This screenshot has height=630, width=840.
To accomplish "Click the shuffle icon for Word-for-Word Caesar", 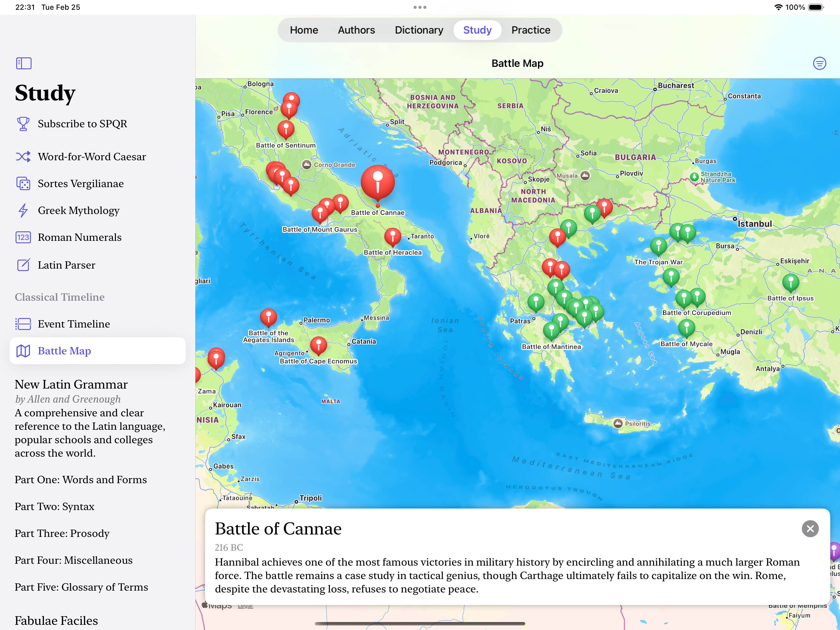I will (x=23, y=157).
